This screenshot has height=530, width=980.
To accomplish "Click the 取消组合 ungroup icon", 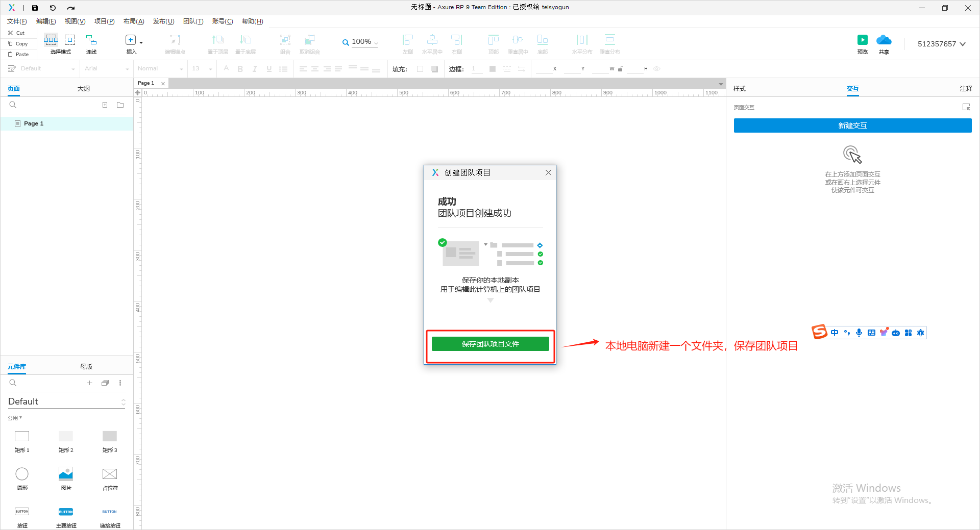I will pos(309,43).
